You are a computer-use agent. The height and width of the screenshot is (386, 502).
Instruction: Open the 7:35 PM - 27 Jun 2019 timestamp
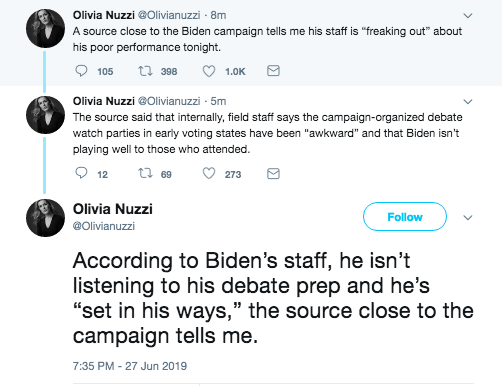(130, 366)
